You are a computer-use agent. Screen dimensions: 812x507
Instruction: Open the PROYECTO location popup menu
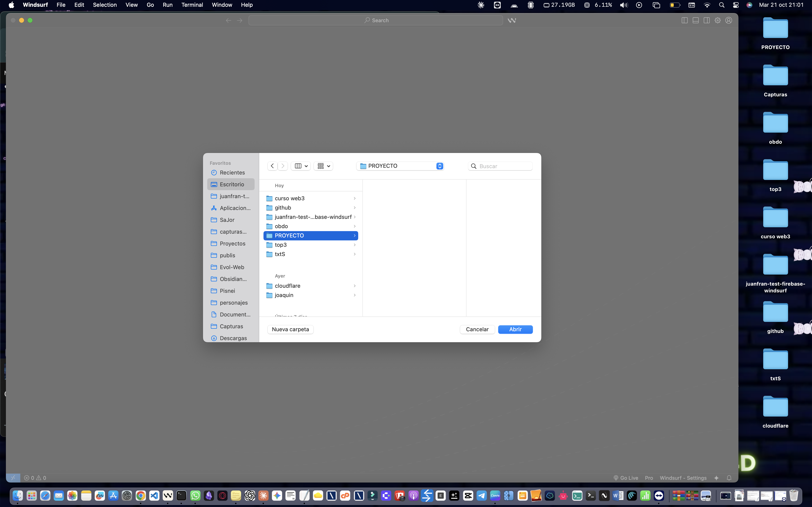[400, 166]
